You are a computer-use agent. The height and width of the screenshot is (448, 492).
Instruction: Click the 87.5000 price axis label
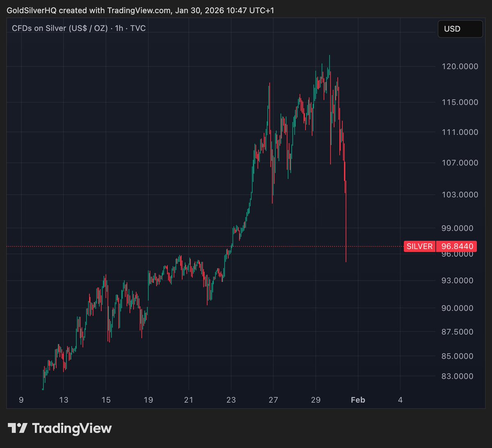[x=457, y=332]
